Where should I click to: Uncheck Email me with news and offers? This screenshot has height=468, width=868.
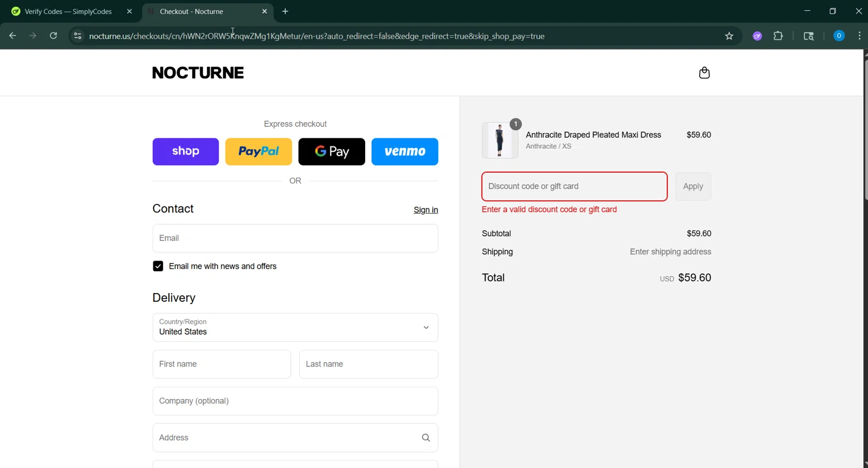pos(158,266)
